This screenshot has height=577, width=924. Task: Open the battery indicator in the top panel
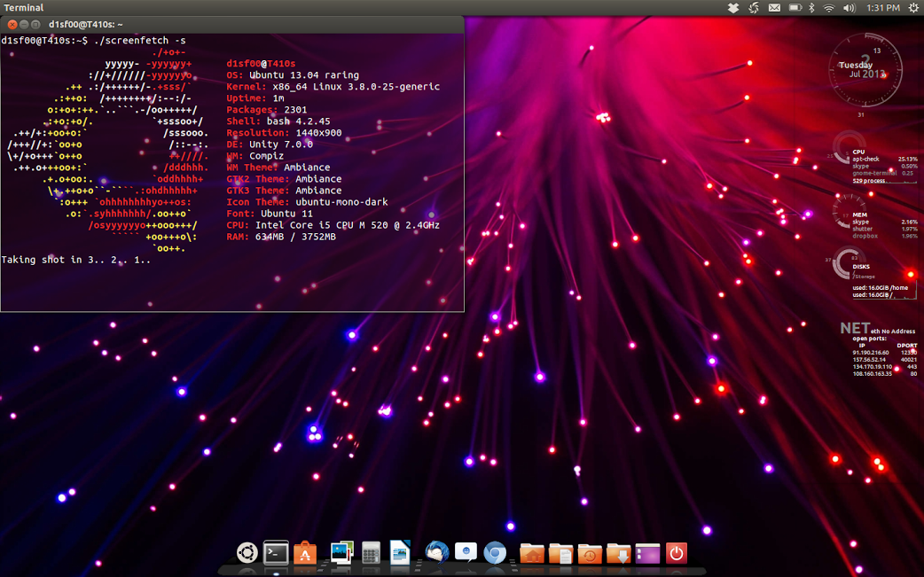pos(795,8)
